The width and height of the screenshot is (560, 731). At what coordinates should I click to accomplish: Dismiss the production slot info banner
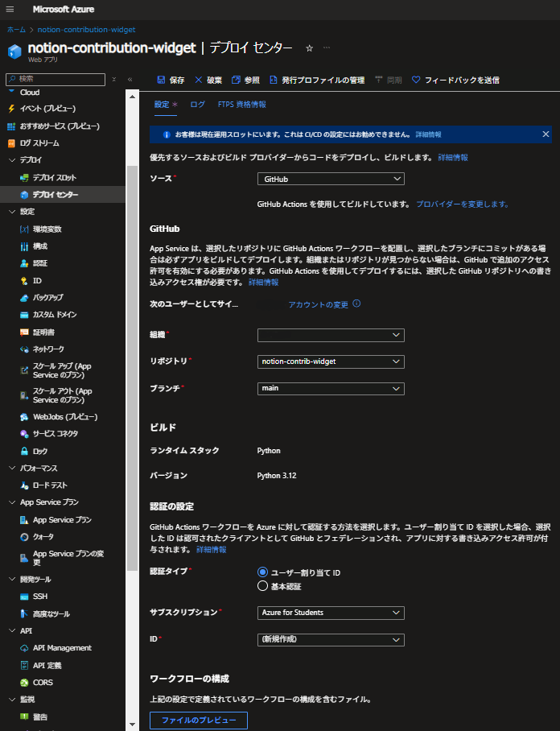[x=546, y=134]
